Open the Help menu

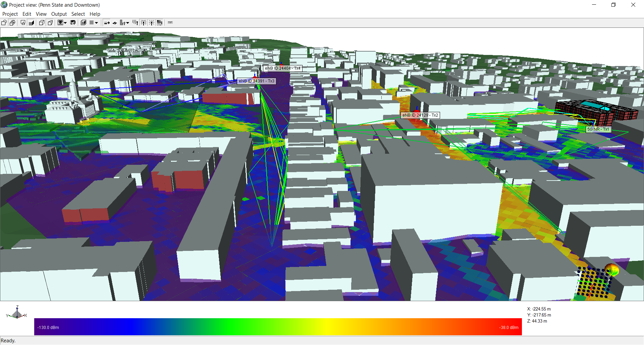(95, 14)
